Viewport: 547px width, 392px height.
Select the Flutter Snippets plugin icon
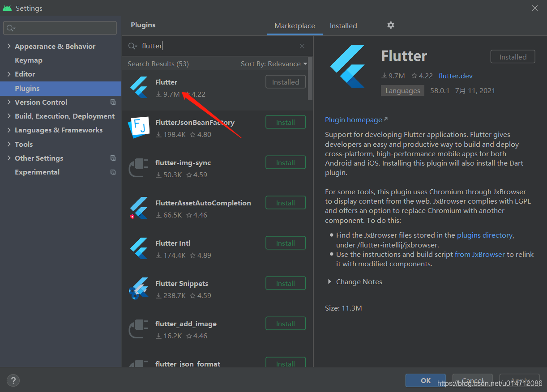(139, 289)
